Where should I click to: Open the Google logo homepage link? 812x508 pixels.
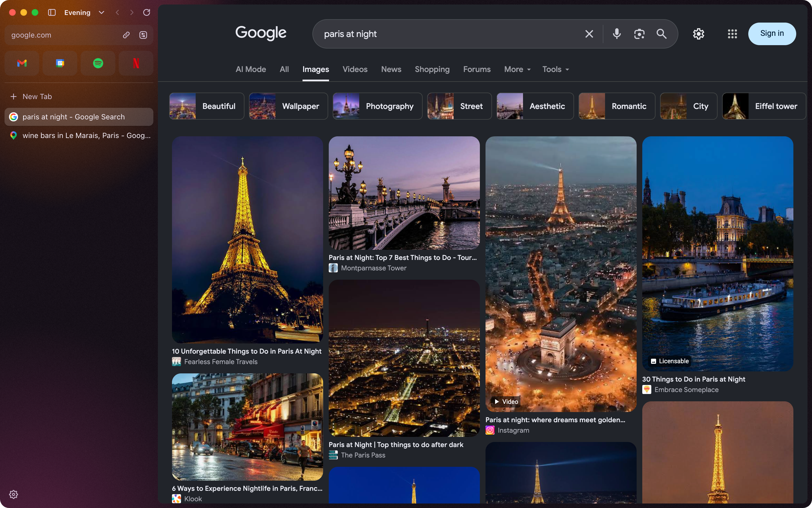pos(261,33)
